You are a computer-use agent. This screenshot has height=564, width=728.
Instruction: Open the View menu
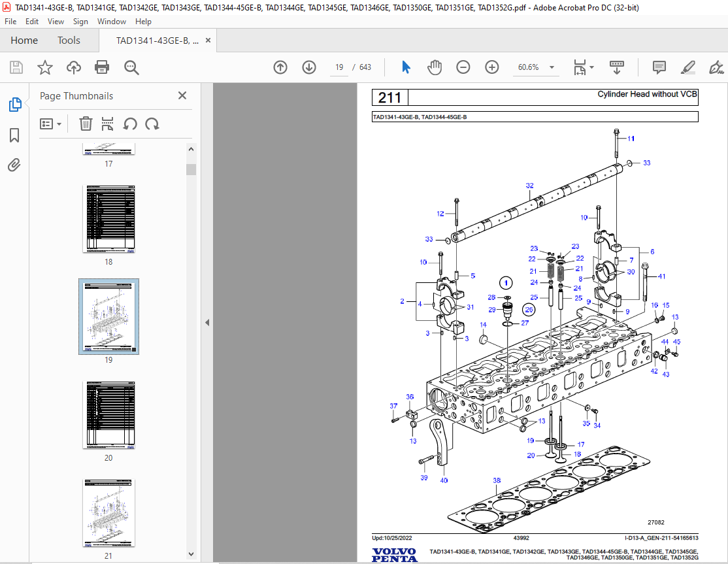click(x=56, y=22)
